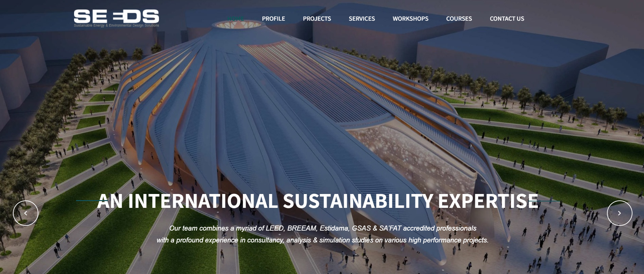Navigate to the PROJECTS section
The image size is (644, 274).
coord(317,19)
